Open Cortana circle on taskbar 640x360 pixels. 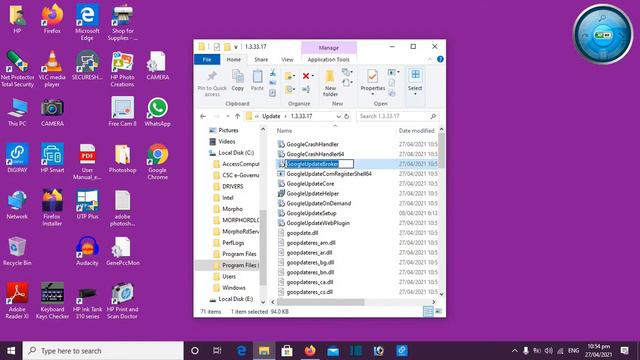click(x=195, y=351)
